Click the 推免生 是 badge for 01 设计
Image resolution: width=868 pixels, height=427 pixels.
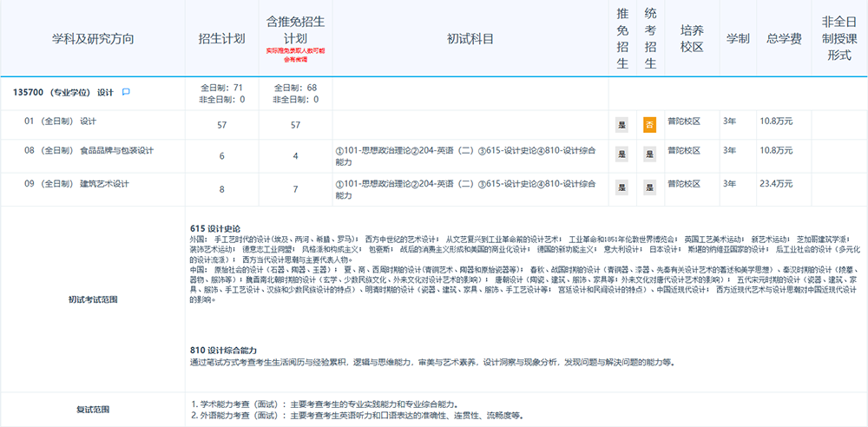click(x=621, y=125)
